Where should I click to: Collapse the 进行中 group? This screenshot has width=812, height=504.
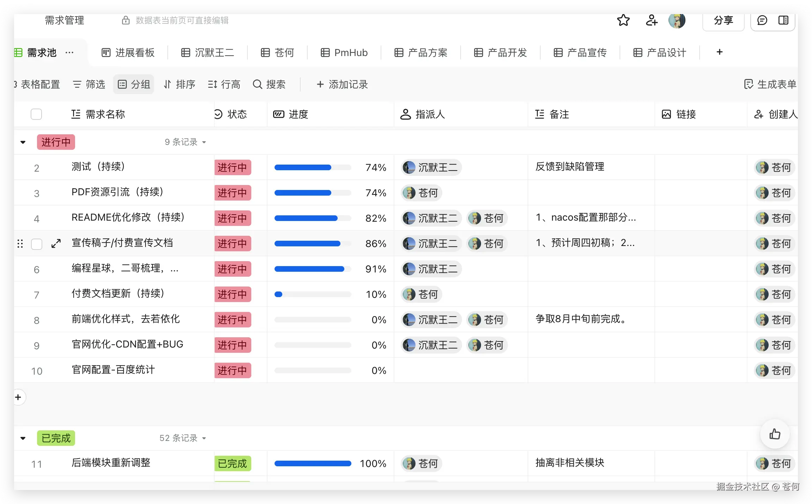[x=23, y=142]
